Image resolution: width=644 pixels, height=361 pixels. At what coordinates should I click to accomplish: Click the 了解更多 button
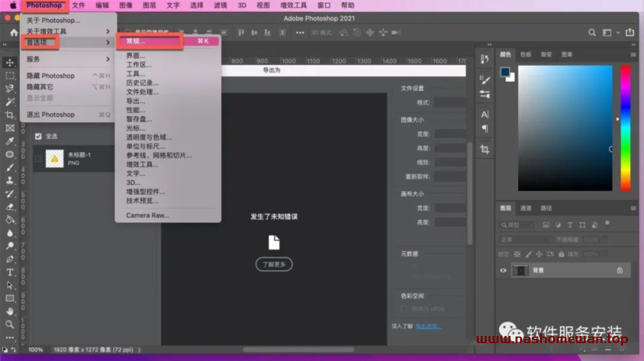274,264
